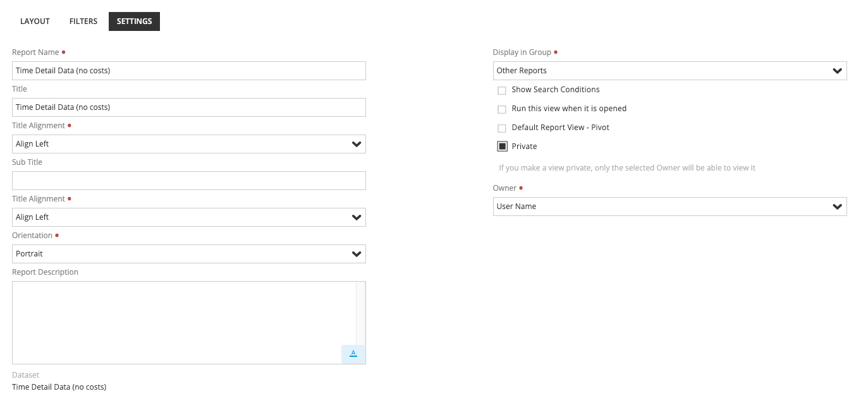Image resolution: width=868 pixels, height=396 pixels.
Task: Click the private view help text
Action: [x=627, y=168]
